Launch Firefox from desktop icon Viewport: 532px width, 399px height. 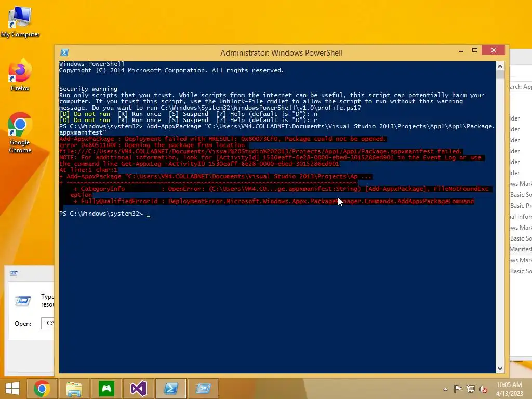20,75
